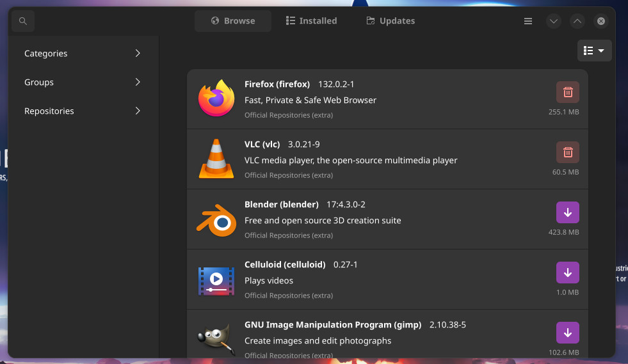
Task: Select the Blender (blender) package title
Action: (282, 204)
